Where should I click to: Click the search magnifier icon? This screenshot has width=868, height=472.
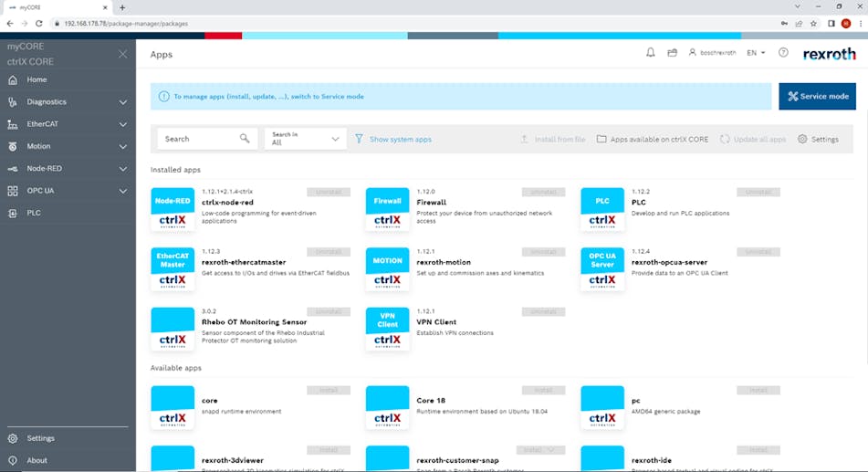click(245, 139)
